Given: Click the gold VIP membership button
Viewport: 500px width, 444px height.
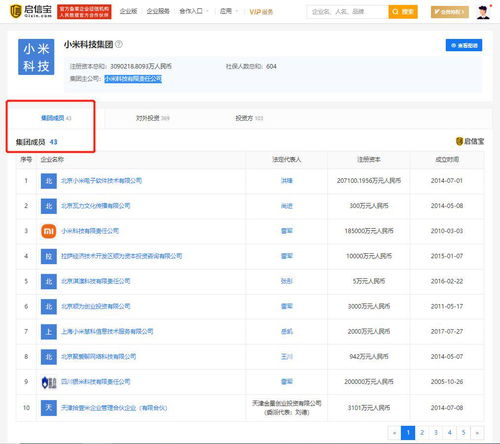Looking at the screenshot, I should pos(450,12).
